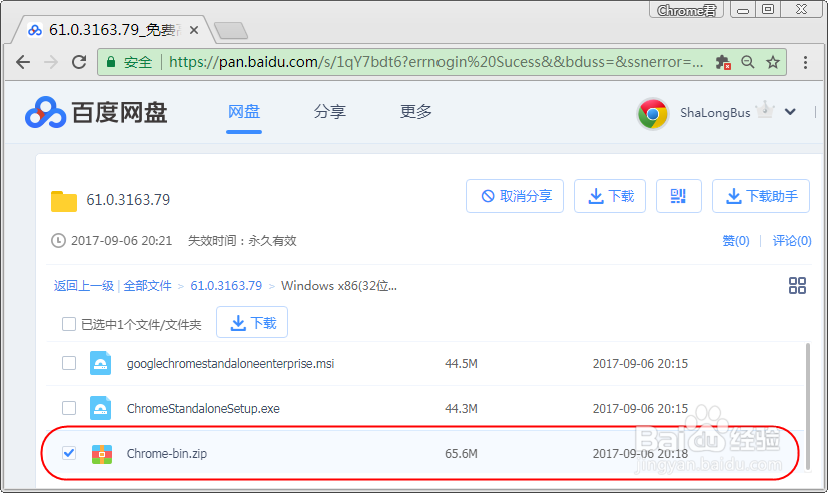828x493 pixels.
Task: Click the browser forward arrow
Action: [x=51, y=62]
